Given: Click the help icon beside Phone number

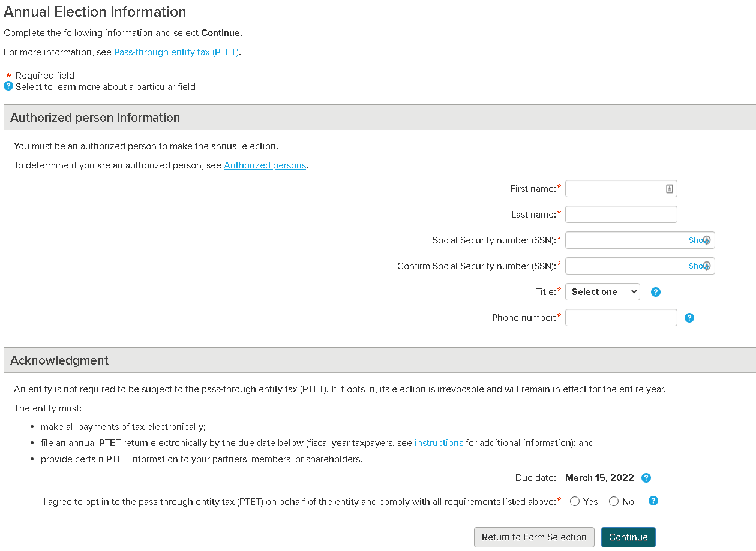Looking at the screenshot, I should click(x=689, y=318).
